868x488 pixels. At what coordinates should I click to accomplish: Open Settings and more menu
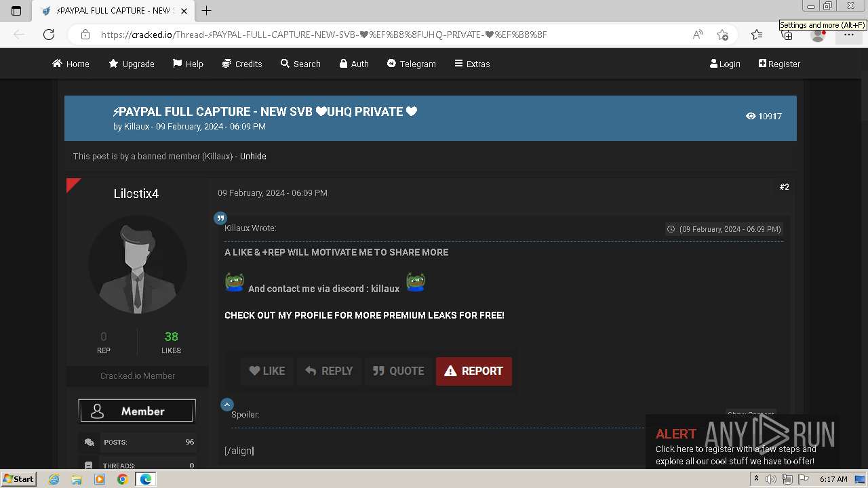coord(849,35)
